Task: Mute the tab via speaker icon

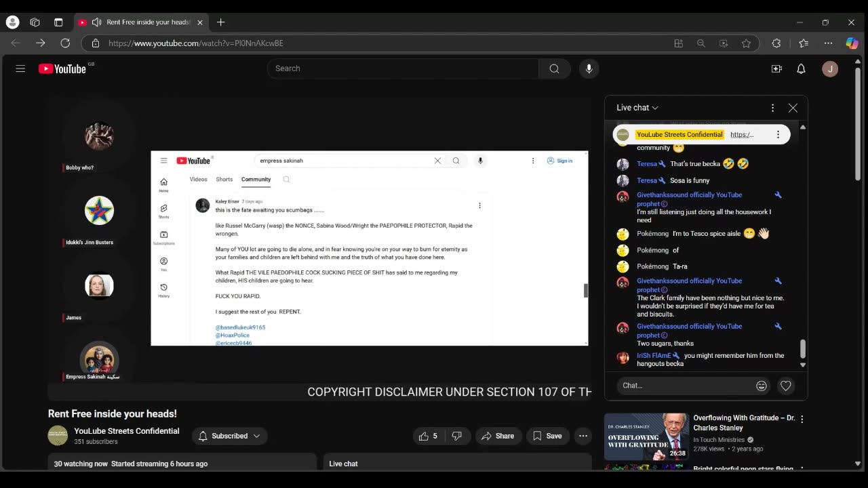Action: [x=96, y=22]
